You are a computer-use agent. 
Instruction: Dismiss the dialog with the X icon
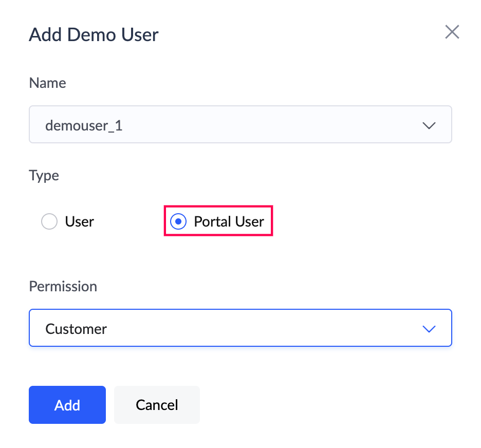(x=452, y=32)
